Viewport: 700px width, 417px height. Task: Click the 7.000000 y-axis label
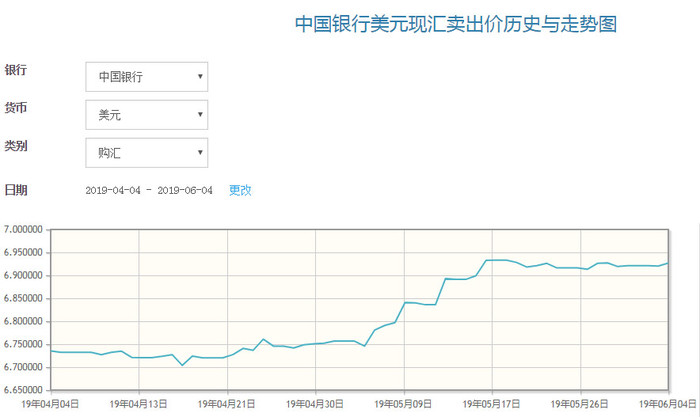[23, 229]
